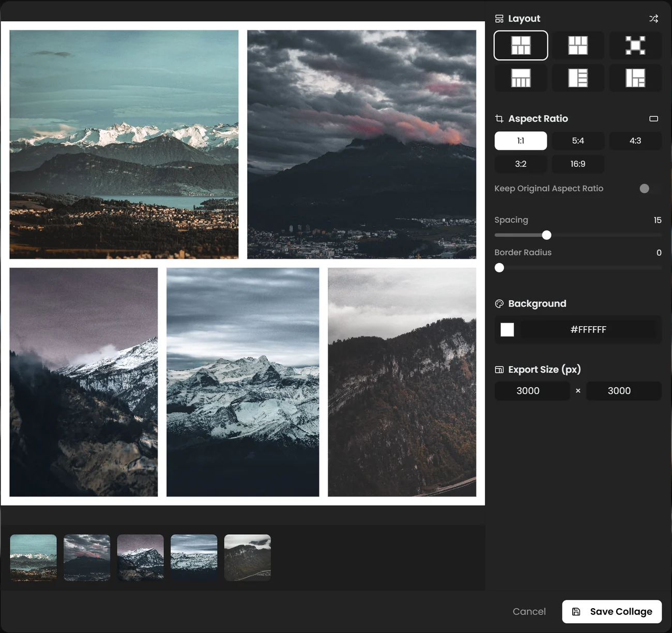Select the pink cloud mountain thumbnail
This screenshot has height=633, width=672.
[87, 558]
